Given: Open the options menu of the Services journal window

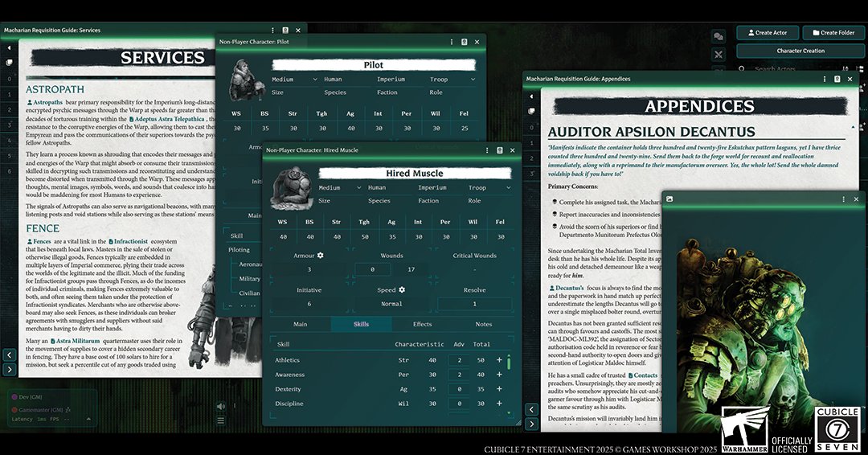Looking at the screenshot, I should click(272, 31).
